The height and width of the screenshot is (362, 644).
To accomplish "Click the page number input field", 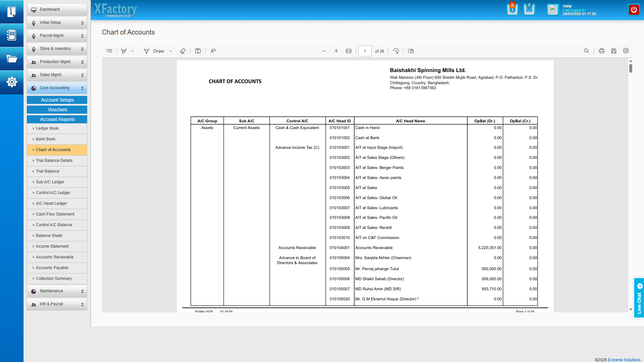I will pos(365,51).
